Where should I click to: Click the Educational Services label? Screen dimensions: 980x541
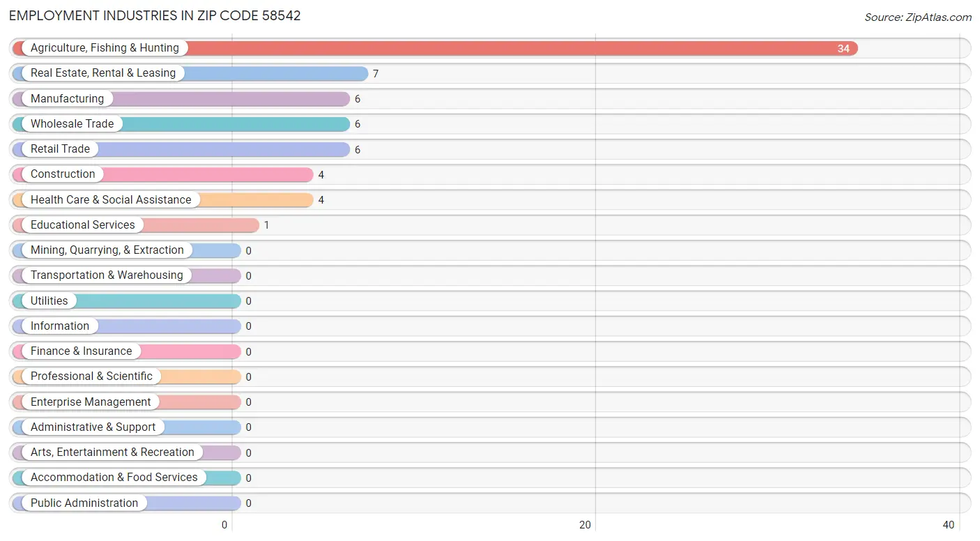coord(83,225)
